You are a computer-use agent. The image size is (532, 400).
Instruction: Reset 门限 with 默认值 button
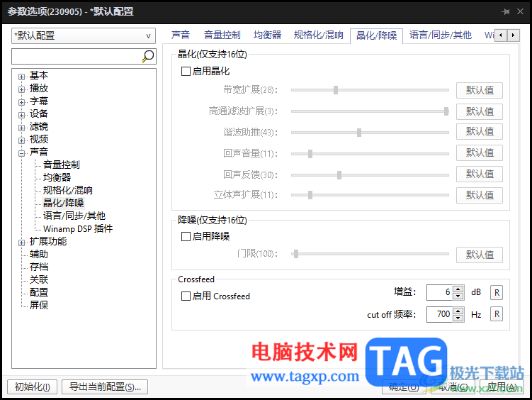(x=480, y=255)
